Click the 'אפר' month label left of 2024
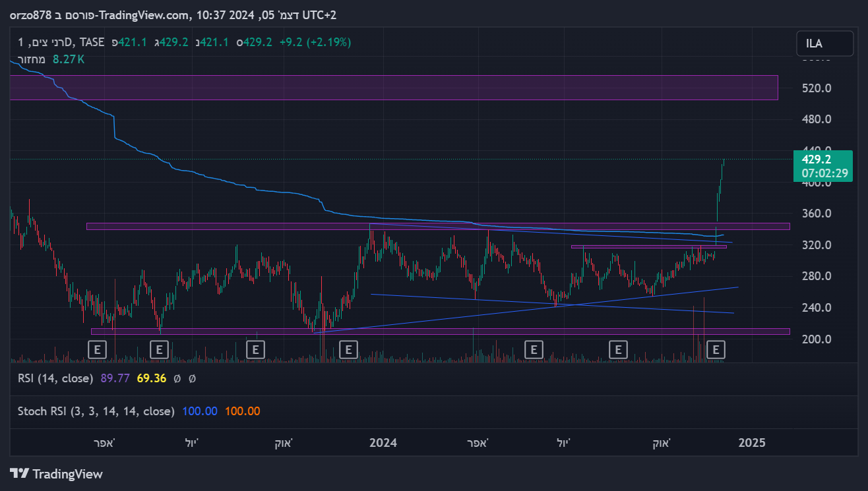868x491 pixels. point(104,442)
